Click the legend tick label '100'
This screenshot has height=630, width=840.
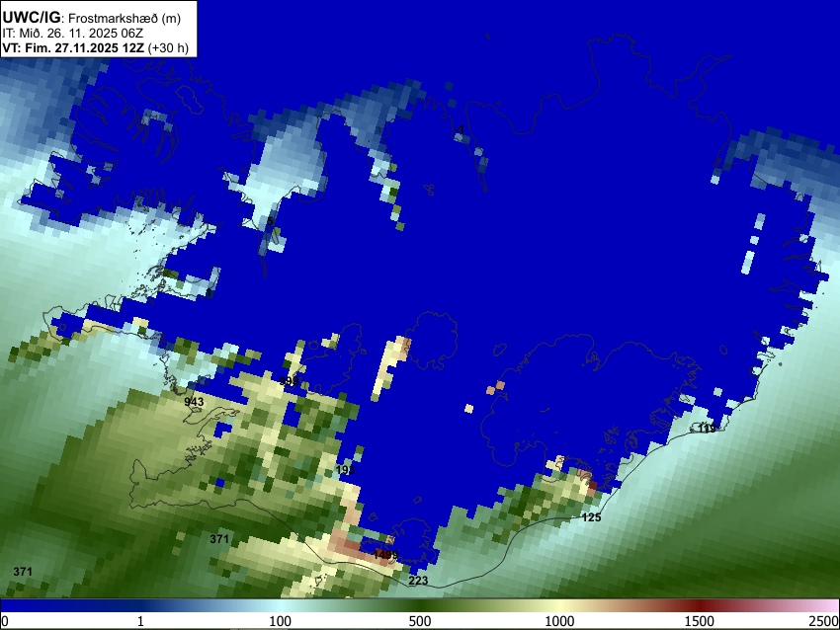tap(281, 621)
